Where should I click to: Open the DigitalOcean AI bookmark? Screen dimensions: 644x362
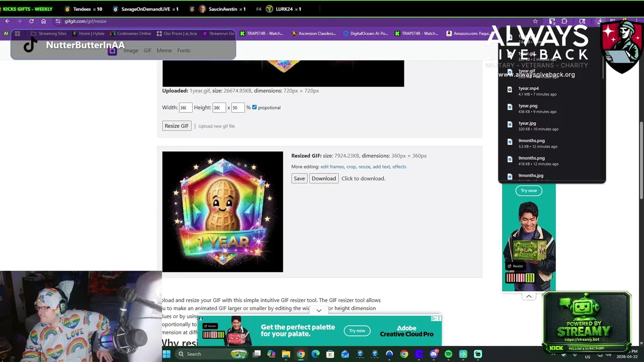366,34
